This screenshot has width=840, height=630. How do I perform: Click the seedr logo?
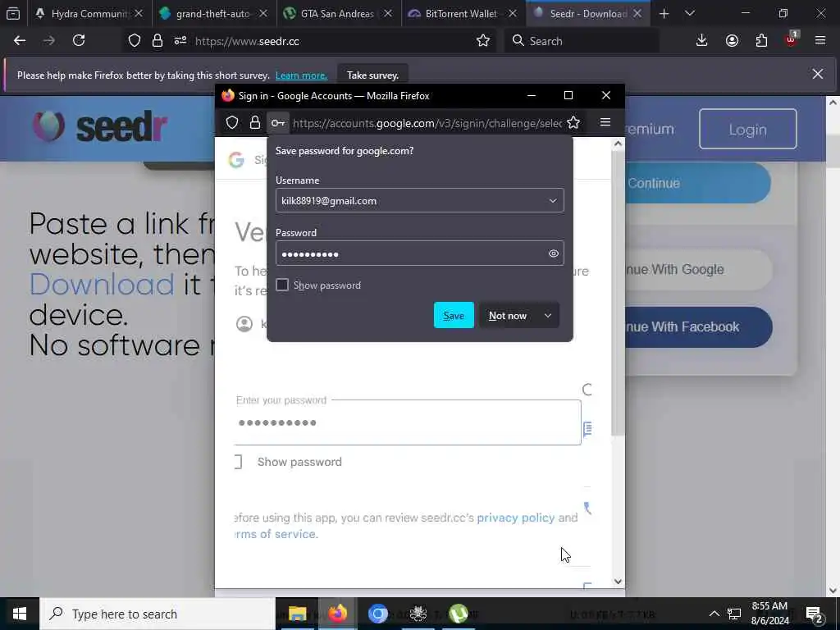pos(99,126)
